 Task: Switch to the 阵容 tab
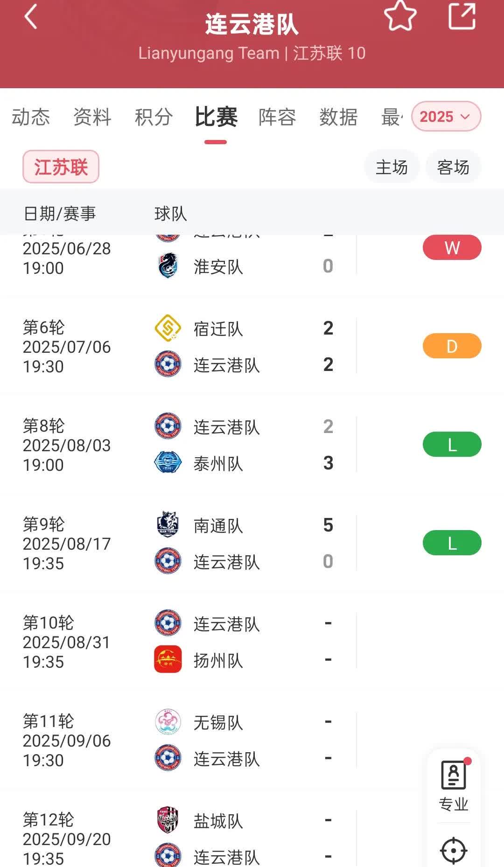[x=277, y=117]
